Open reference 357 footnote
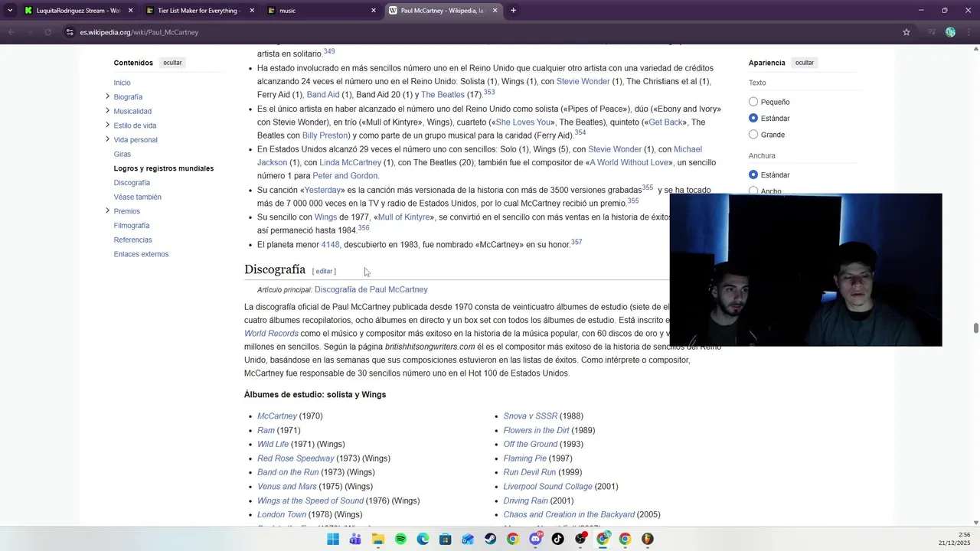This screenshot has height=551, width=980. coord(577,242)
